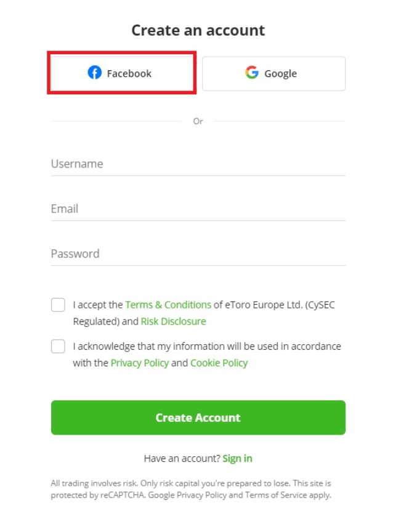Click the Email input field
Image resolution: width=396 pixels, height=532 pixels.
coord(198,209)
